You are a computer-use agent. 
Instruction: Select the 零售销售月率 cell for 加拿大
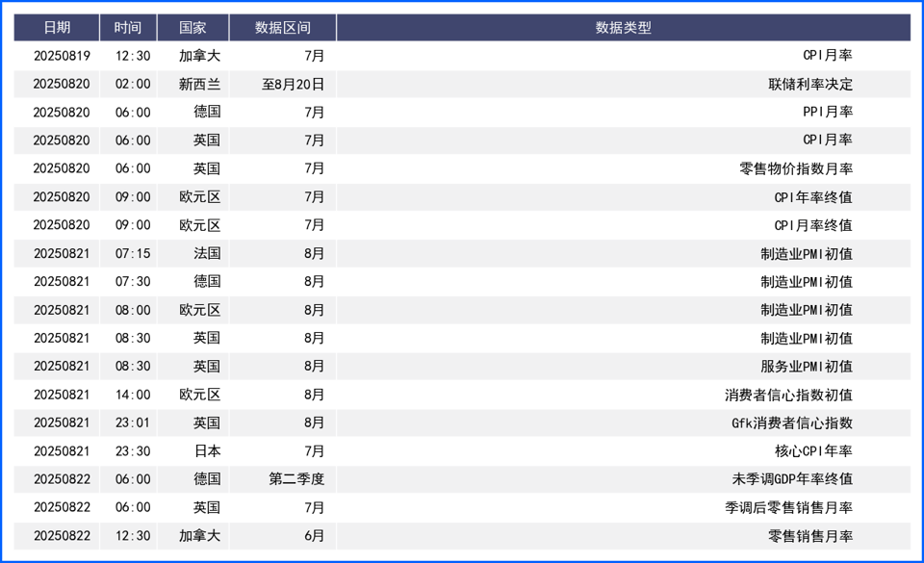coord(810,536)
